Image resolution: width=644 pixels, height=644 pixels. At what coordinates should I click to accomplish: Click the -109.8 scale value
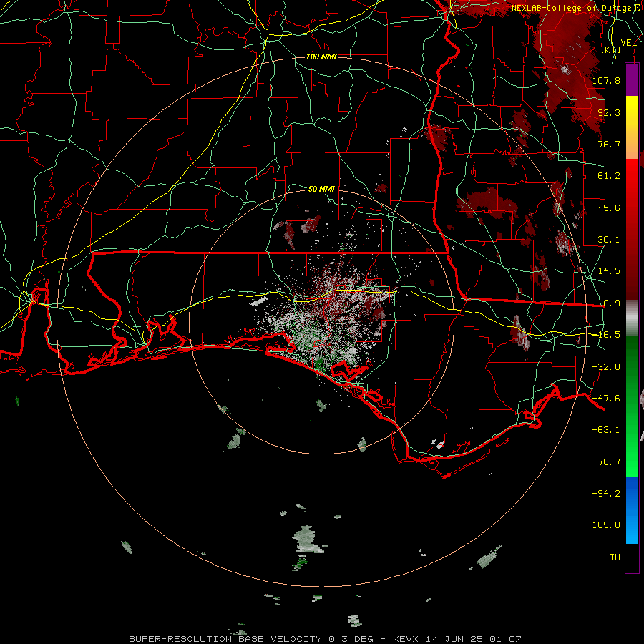tap(603, 525)
